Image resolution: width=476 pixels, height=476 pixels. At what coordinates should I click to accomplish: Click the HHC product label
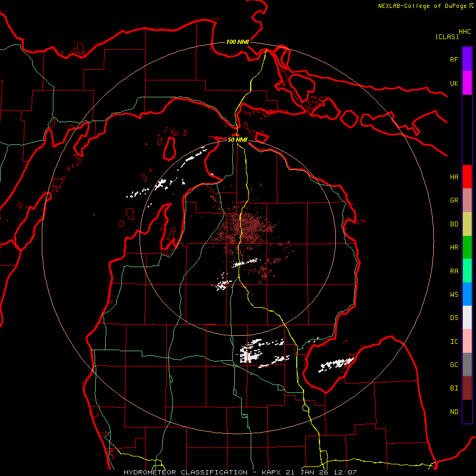pos(464,32)
